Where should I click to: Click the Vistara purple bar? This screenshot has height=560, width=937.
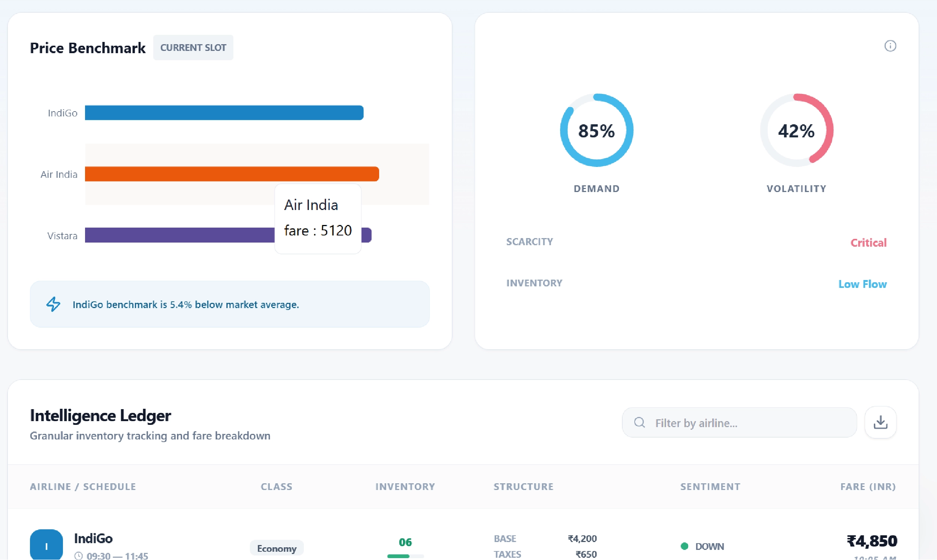(x=179, y=235)
